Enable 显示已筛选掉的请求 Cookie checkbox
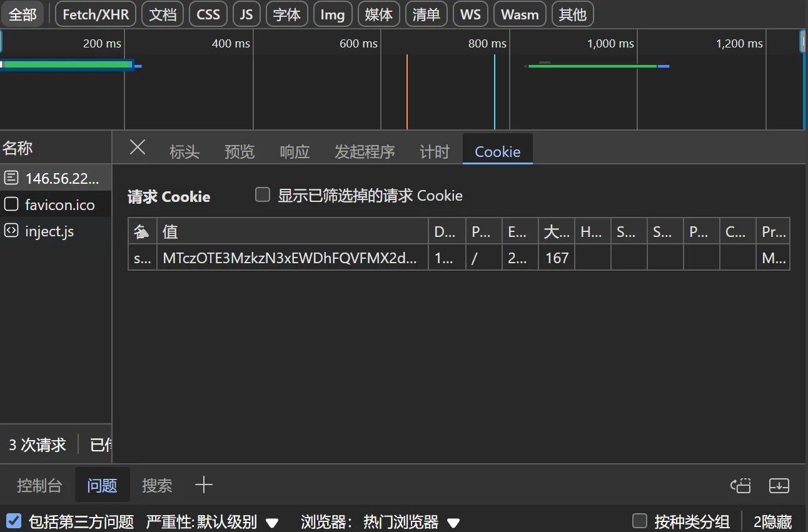Screen dimensions: 808x532 [263, 195]
